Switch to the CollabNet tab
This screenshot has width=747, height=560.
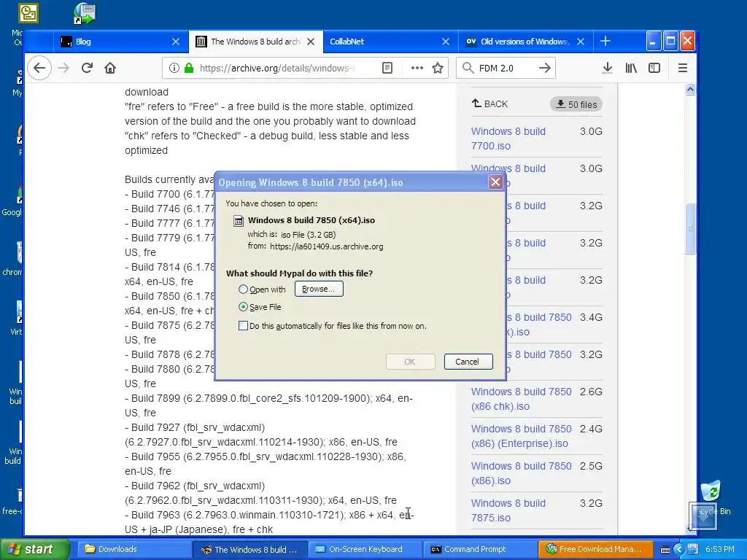tap(391, 42)
